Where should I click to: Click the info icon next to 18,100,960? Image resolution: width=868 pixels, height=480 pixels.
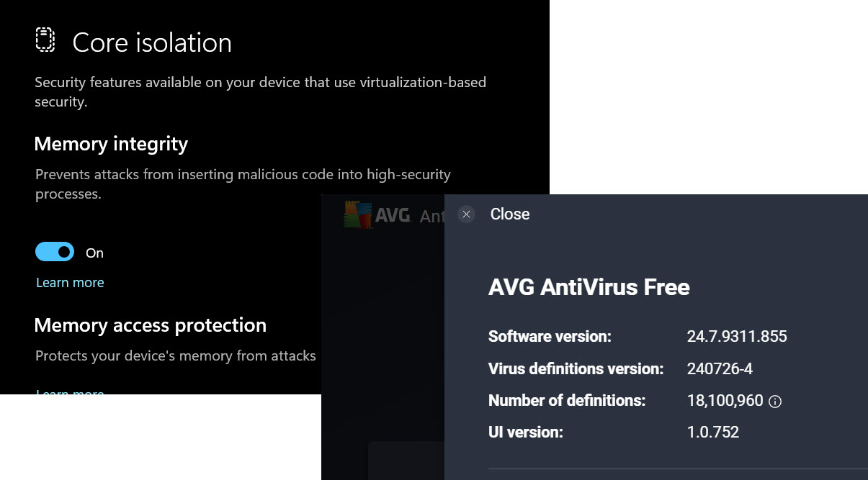775,402
